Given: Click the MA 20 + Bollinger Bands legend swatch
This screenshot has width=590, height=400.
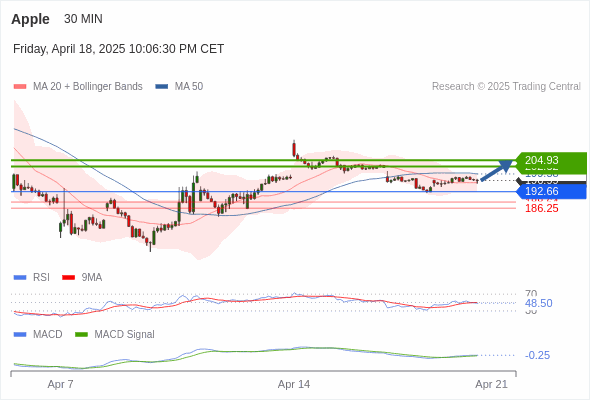Looking at the screenshot, I should coord(20,87).
